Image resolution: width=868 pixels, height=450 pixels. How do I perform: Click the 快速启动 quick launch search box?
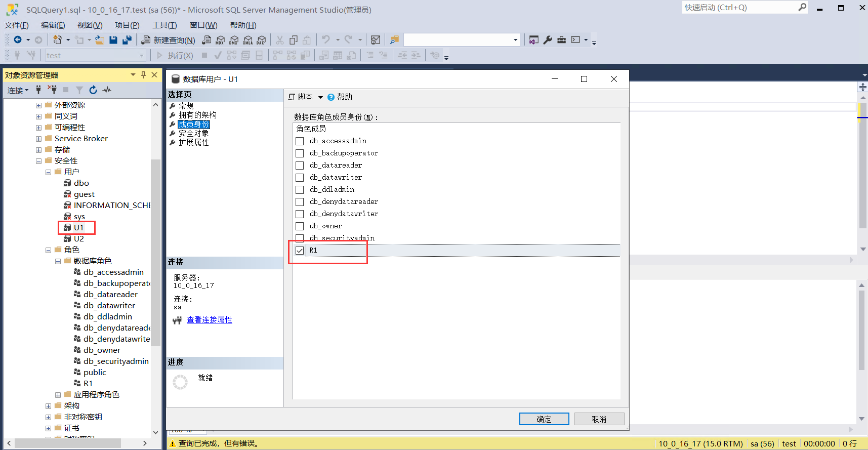[x=744, y=7]
